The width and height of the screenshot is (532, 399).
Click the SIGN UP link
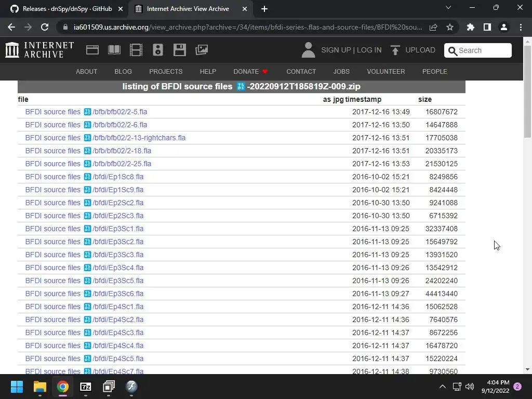pyautogui.click(x=336, y=50)
